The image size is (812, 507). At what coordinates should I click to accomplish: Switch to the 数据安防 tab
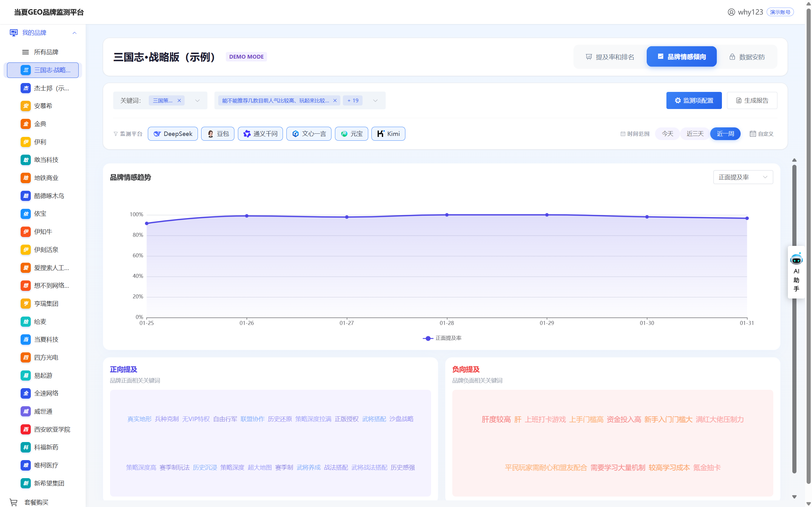click(747, 57)
